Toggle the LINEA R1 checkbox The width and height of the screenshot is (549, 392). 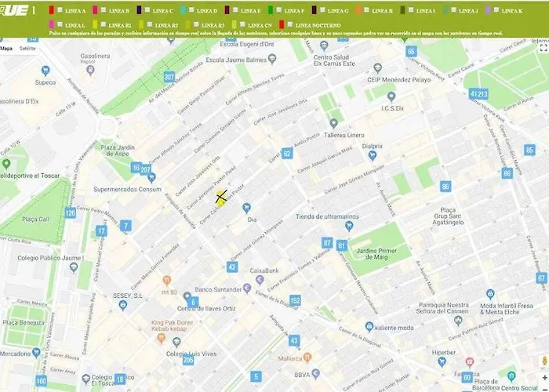point(104,24)
